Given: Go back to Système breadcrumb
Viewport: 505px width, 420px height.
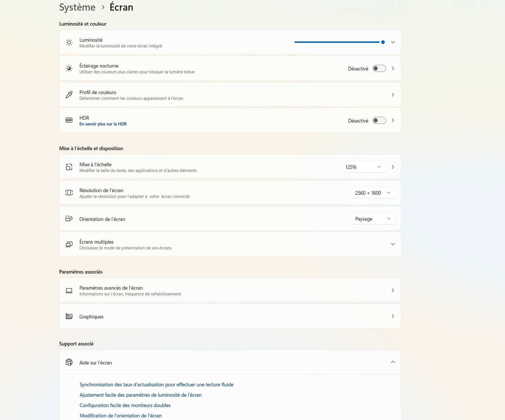Looking at the screenshot, I should click(77, 7).
